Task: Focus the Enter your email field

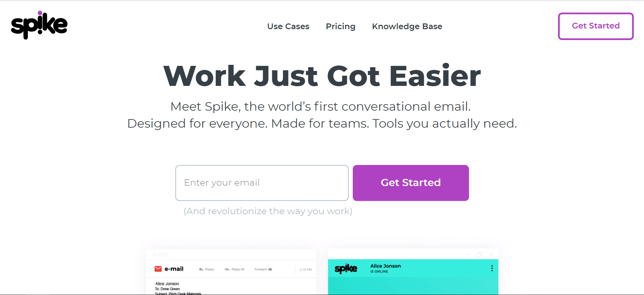Action: pyautogui.click(x=262, y=183)
